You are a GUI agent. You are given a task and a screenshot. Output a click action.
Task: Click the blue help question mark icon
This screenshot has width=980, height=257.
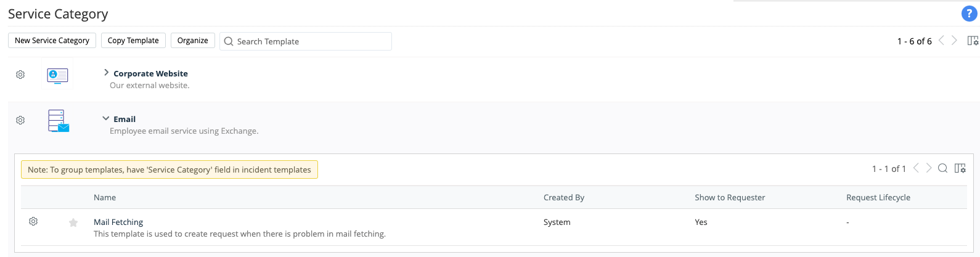(x=969, y=14)
